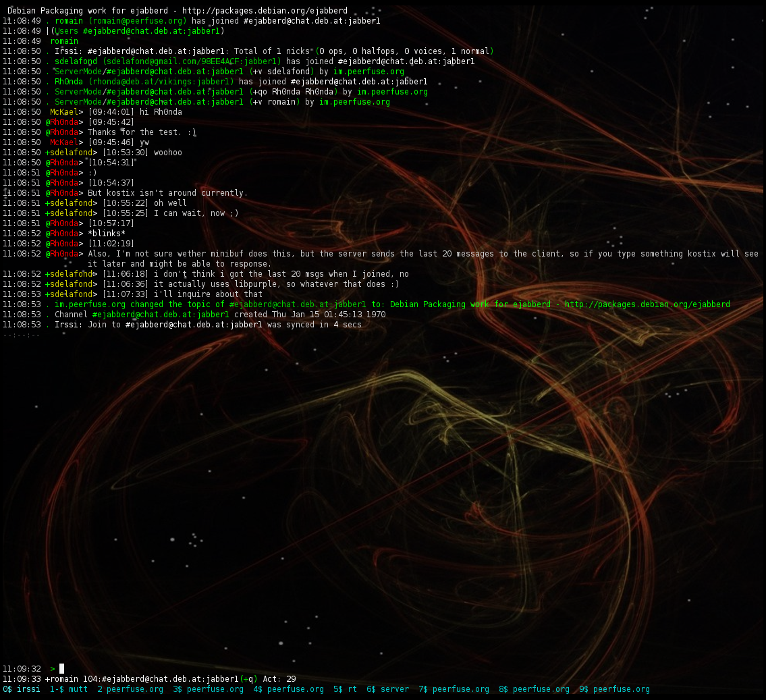Open the packages.debian.org/ejabberd link in topic bar
The width and height of the screenshot is (766, 700).
265,10
